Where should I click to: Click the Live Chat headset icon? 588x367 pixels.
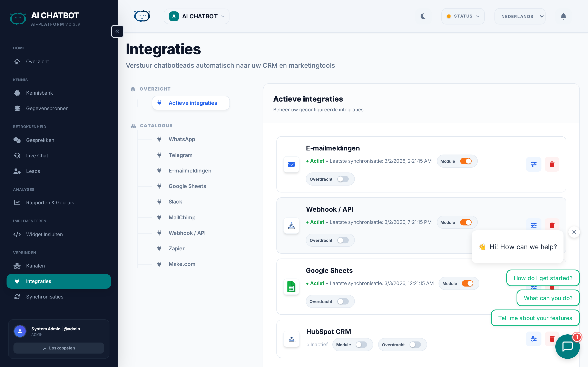tap(17, 156)
